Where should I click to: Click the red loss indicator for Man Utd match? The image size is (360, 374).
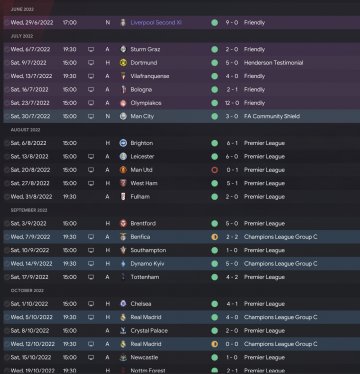215,170
